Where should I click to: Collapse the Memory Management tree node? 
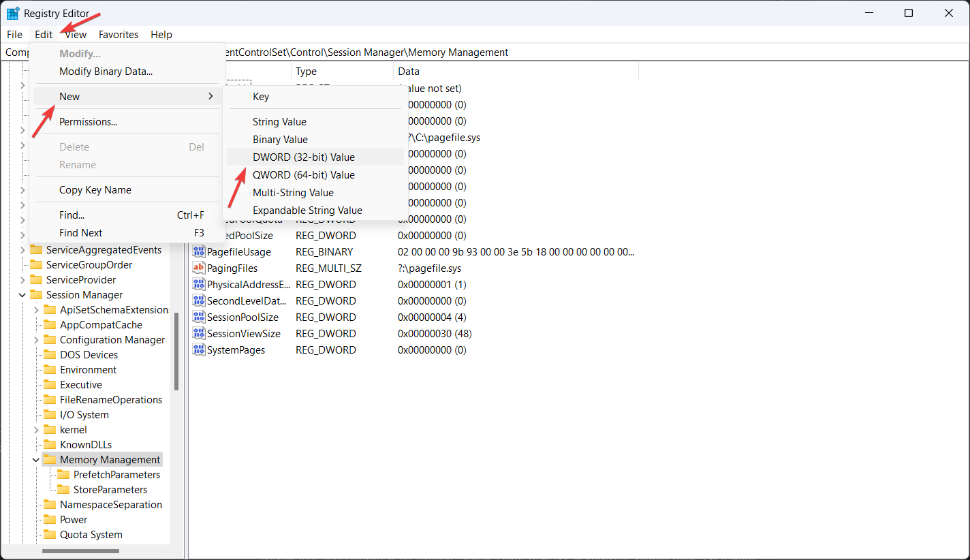35,460
